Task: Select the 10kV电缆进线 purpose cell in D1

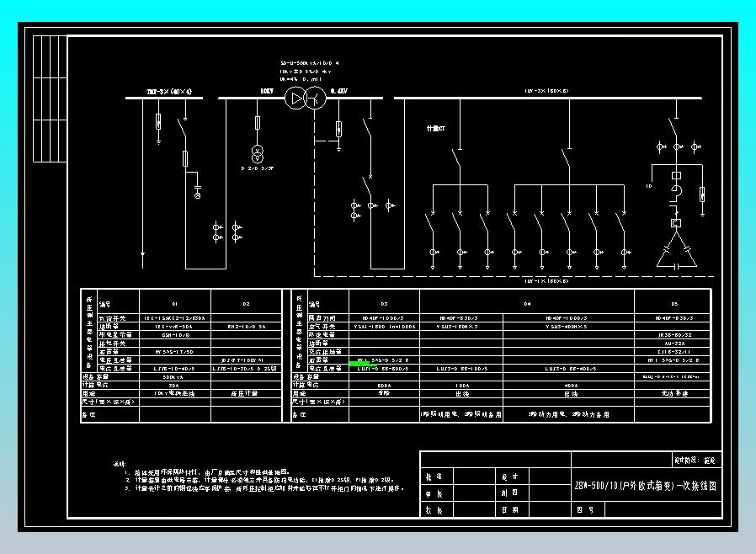Action: (175, 393)
